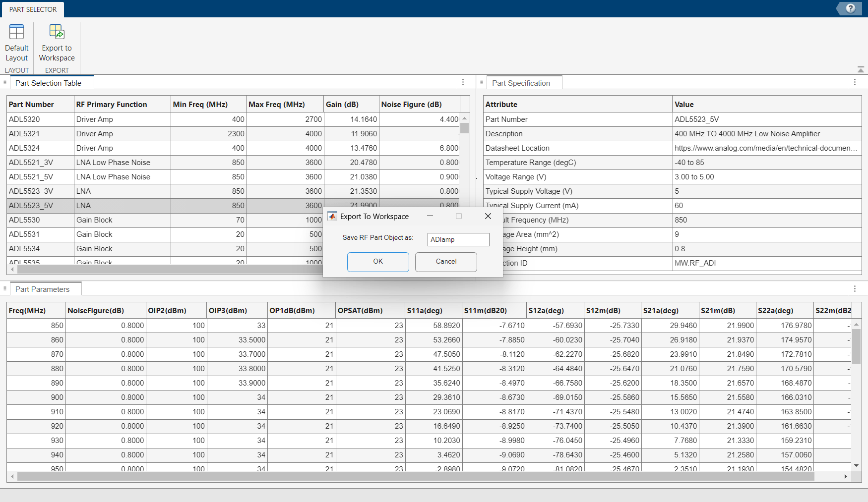Select the Part Selection Table tab

click(48, 83)
